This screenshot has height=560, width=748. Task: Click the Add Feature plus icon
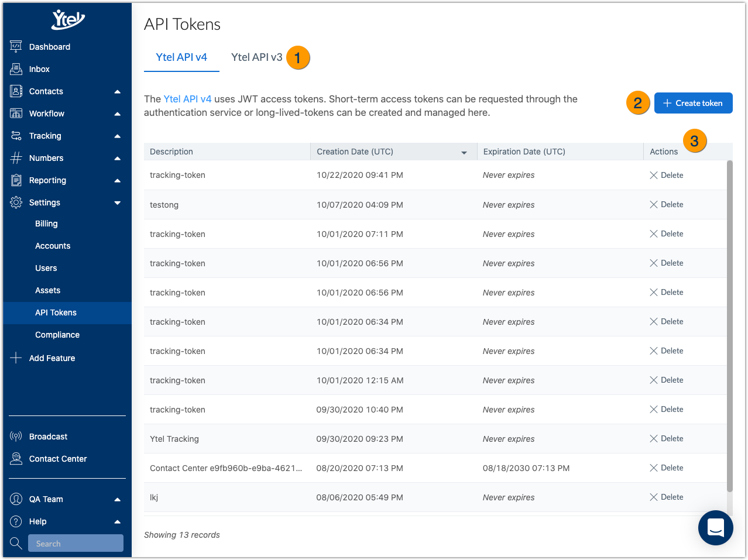click(16, 358)
